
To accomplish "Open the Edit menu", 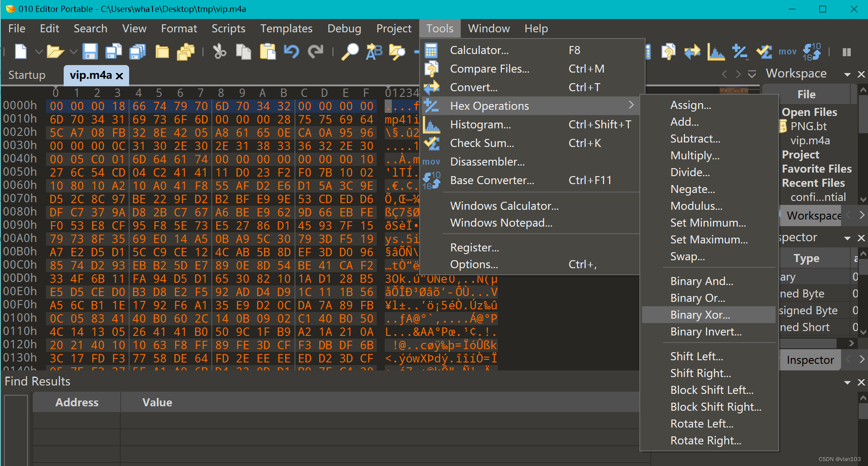I will (x=50, y=28).
